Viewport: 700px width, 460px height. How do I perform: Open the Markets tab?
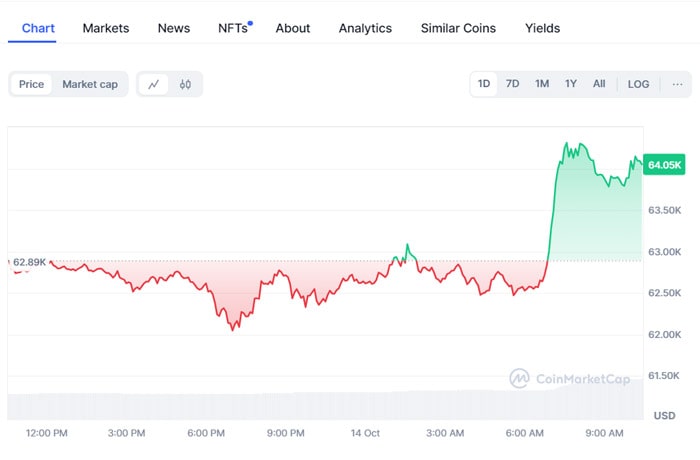point(106,28)
